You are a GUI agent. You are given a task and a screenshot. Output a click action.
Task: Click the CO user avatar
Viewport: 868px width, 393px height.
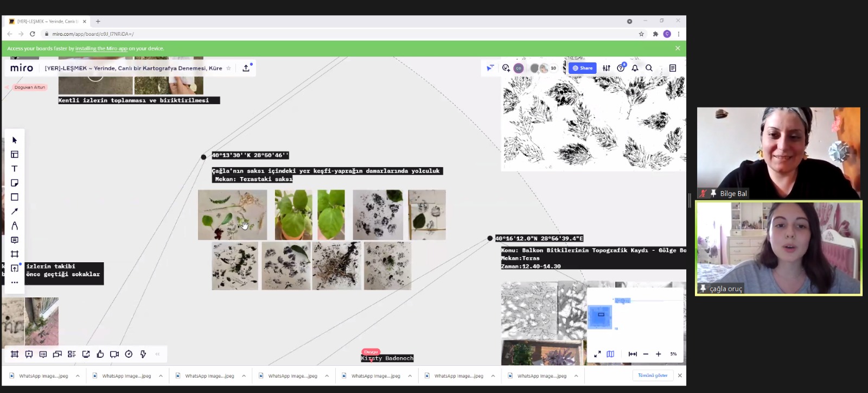[519, 68]
